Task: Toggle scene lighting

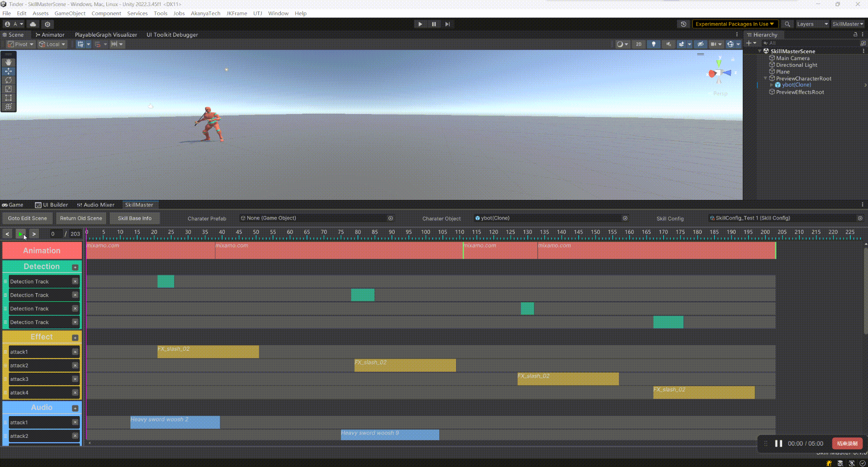Action: (653, 44)
